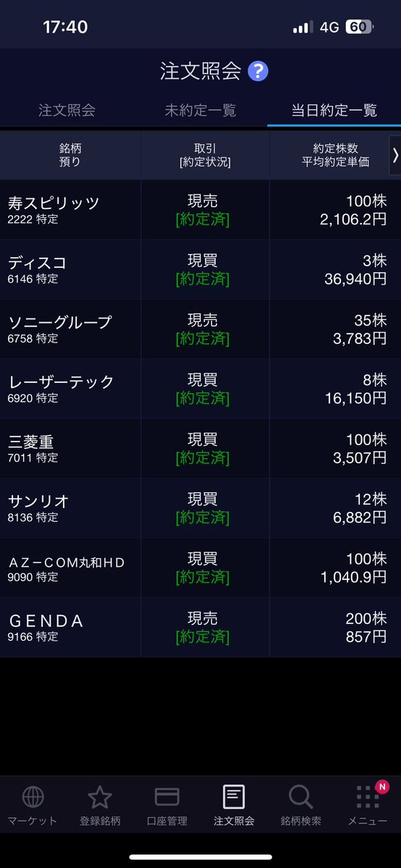Screen dimensions: 401x868
Task: Open サンリオ 8136 order row
Action: coord(200,508)
